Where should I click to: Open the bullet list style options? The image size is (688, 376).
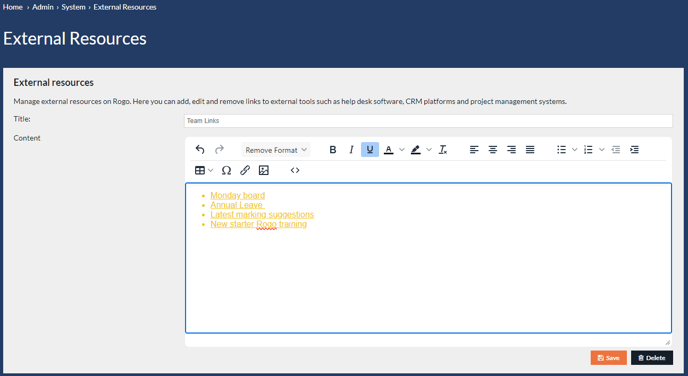(x=574, y=150)
